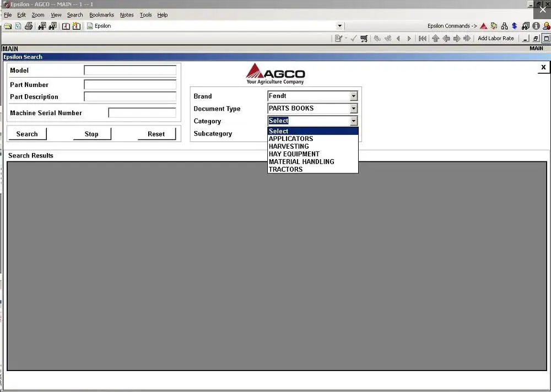This screenshot has height=392, width=551.
Task: Click the open folder toolbar icon
Action: (x=8, y=26)
